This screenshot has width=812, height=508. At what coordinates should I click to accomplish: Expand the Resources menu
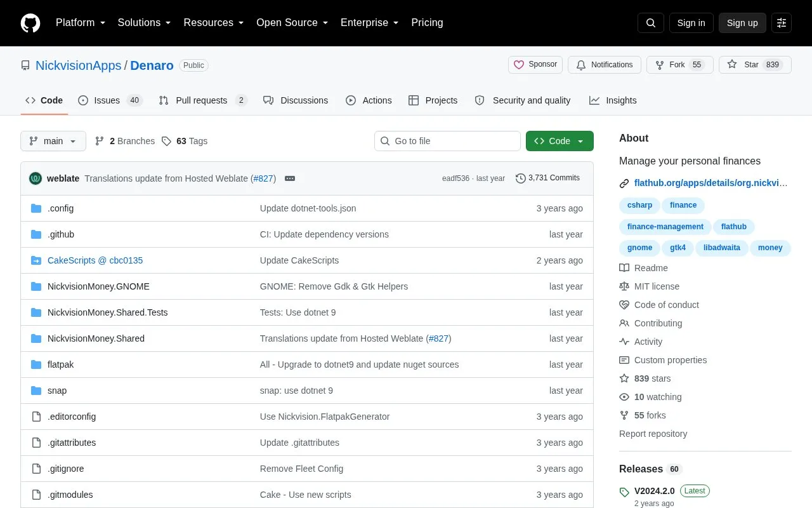[x=214, y=23]
